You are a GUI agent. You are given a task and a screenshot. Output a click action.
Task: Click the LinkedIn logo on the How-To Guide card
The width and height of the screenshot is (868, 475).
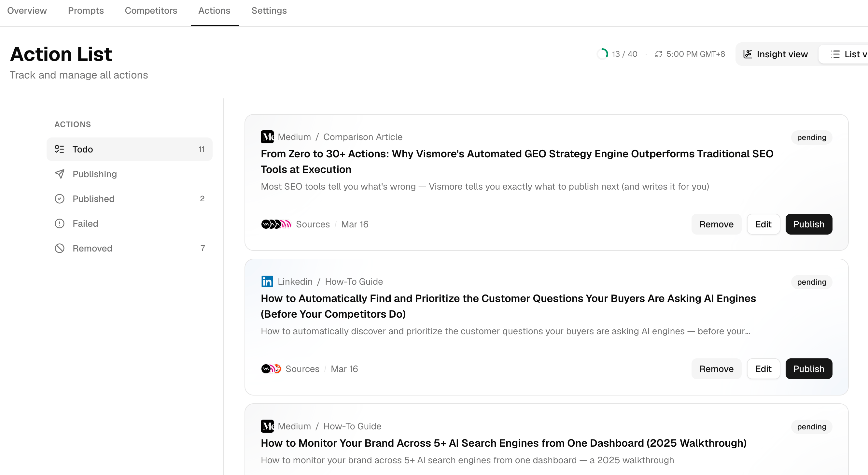click(267, 281)
